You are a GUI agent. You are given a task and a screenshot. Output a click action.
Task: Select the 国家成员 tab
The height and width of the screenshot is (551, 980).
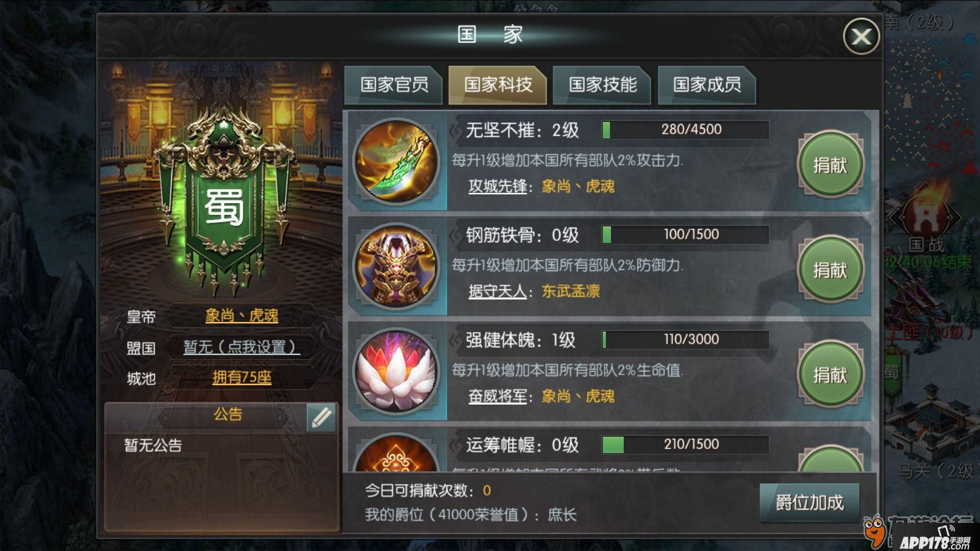point(707,85)
